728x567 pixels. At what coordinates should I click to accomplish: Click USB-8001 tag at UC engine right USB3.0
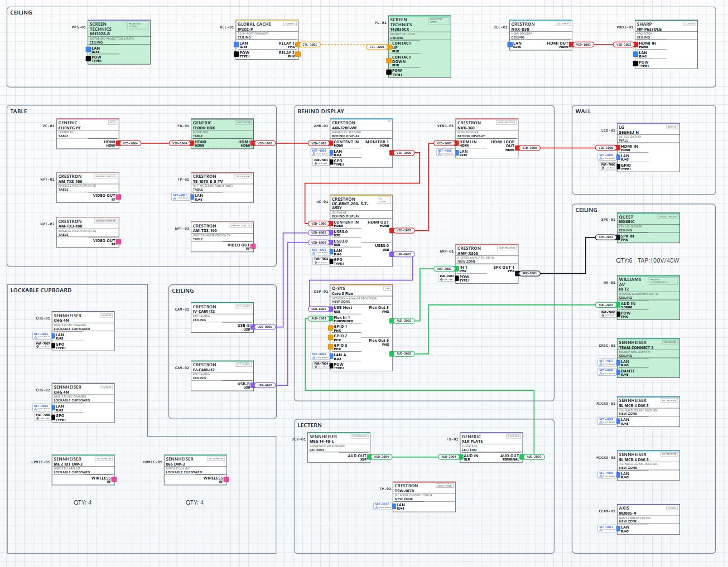pos(404,254)
